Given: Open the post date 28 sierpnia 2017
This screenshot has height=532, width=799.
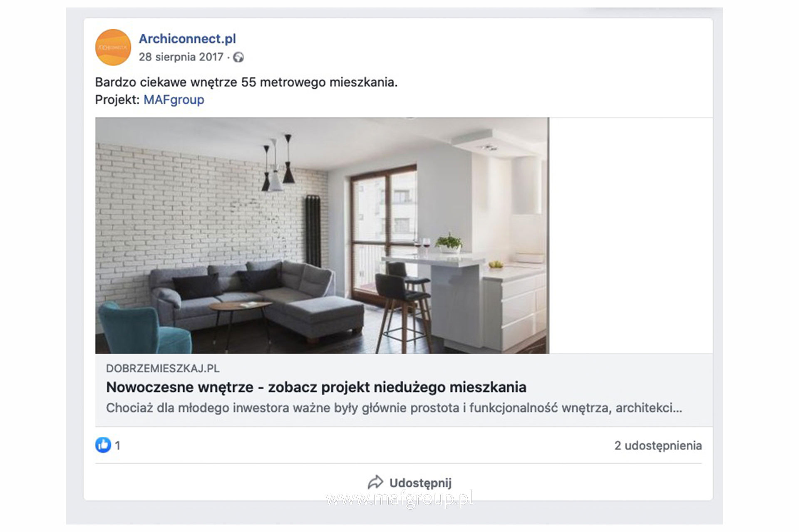Looking at the screenshot, I should pos(181,57).
